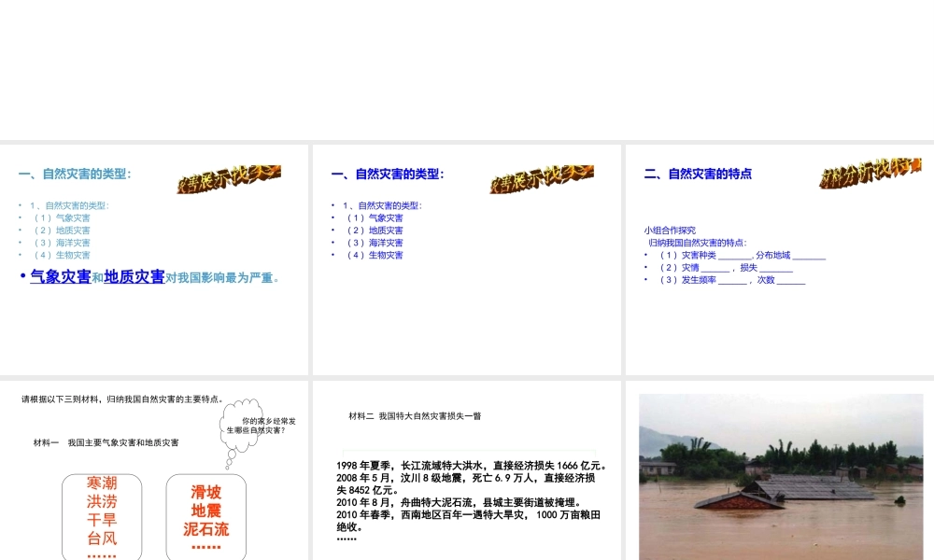The image size is (934, 560).
Task: Click the bullet (2)灾情 损失
Action: pyautogui.click(x=725, y=268)
